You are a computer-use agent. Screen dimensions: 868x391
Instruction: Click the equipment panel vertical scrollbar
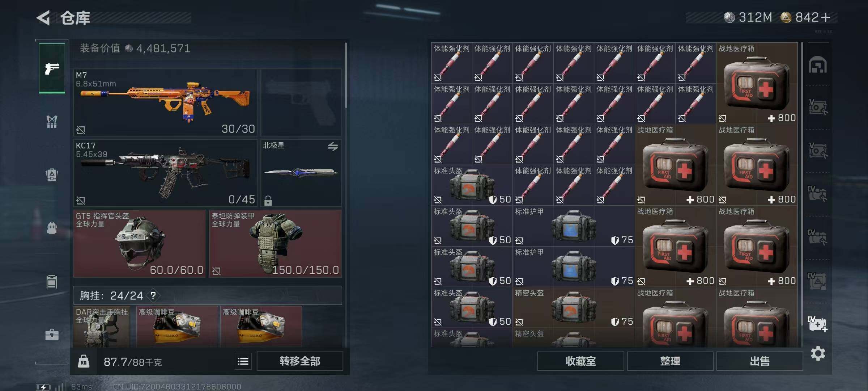pyautogui.click(x=346, y=75)
